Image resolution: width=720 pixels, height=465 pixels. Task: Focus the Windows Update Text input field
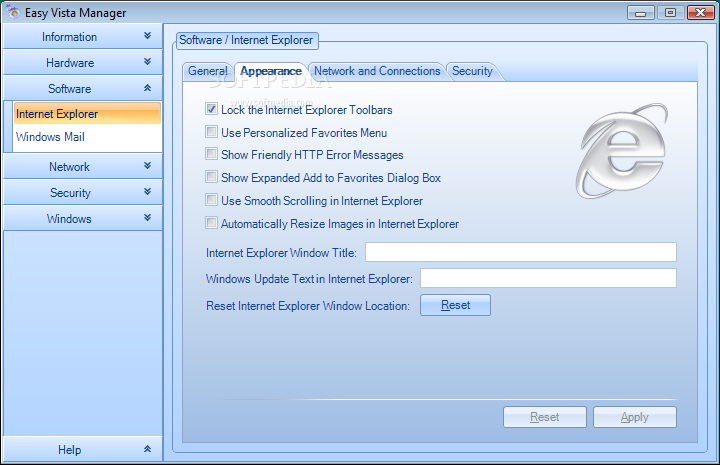coord(548,278)
